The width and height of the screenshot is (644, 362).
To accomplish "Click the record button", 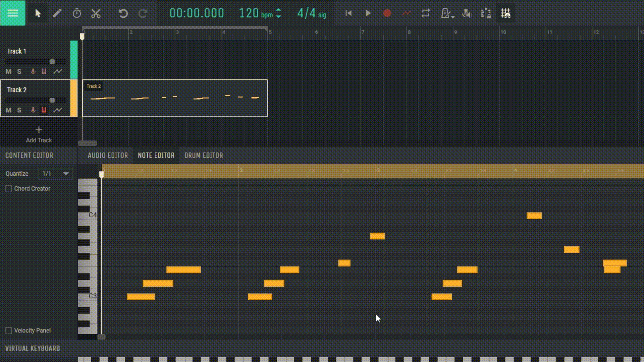I will click(x=387, y=13).
